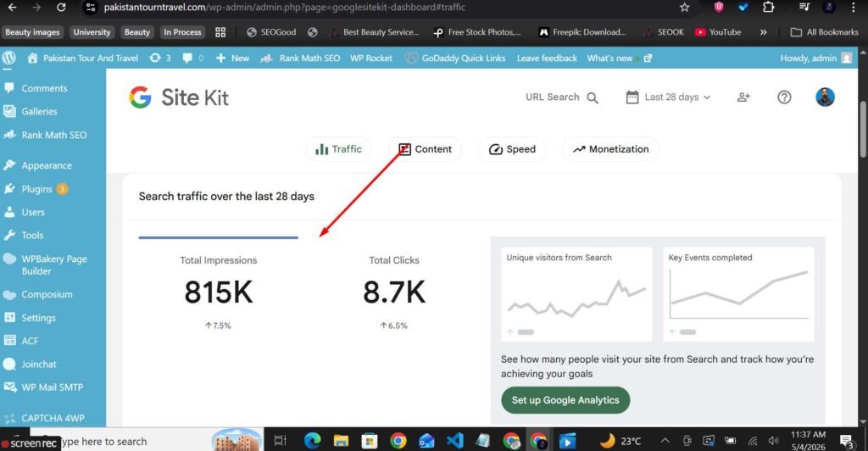Open the Chrome three-dot menu
Image resolution: width=868 pixels, height=451 pixels.
click(x=853, y=7)
